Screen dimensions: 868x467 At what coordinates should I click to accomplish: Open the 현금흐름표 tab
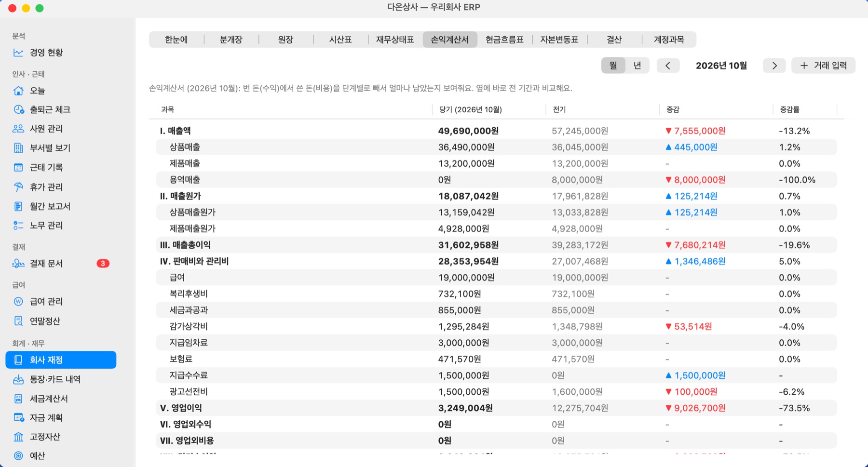504,40
